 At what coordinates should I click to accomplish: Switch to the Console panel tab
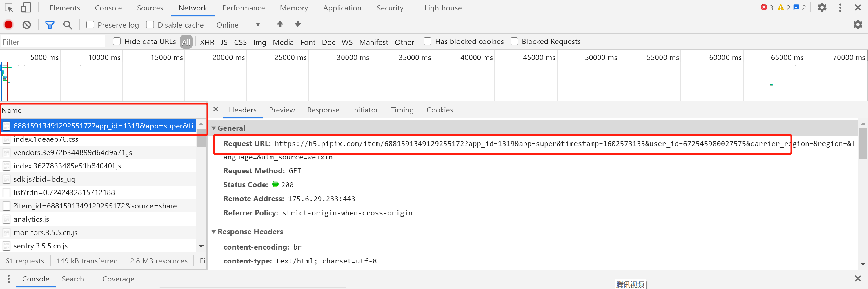[x=108, y=8]
